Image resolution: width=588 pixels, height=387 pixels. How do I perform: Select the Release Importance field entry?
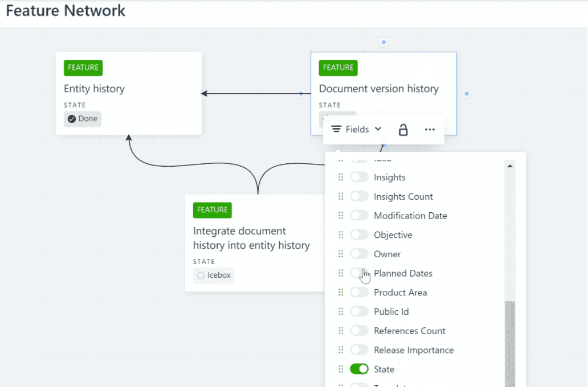click(413, 350)
